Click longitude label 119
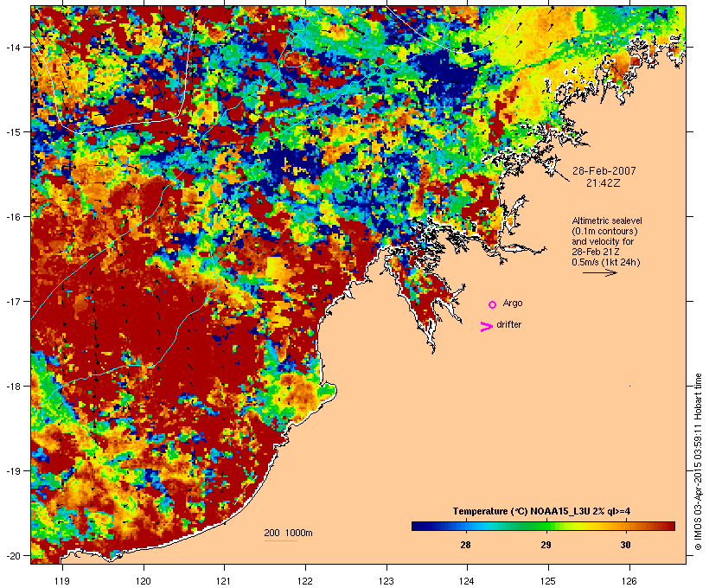Image resolution: width=709 pixels, height=588 pixels. 62,581
